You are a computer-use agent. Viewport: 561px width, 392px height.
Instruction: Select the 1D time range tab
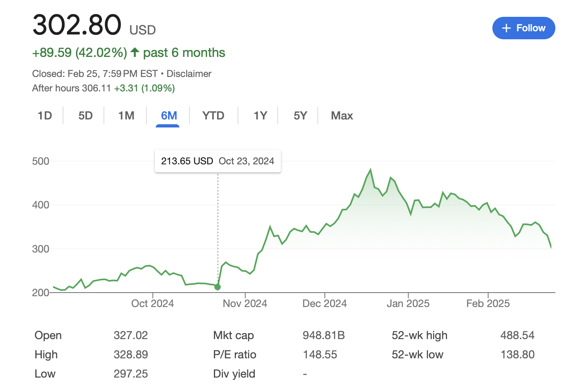click(x=45, y=115)
